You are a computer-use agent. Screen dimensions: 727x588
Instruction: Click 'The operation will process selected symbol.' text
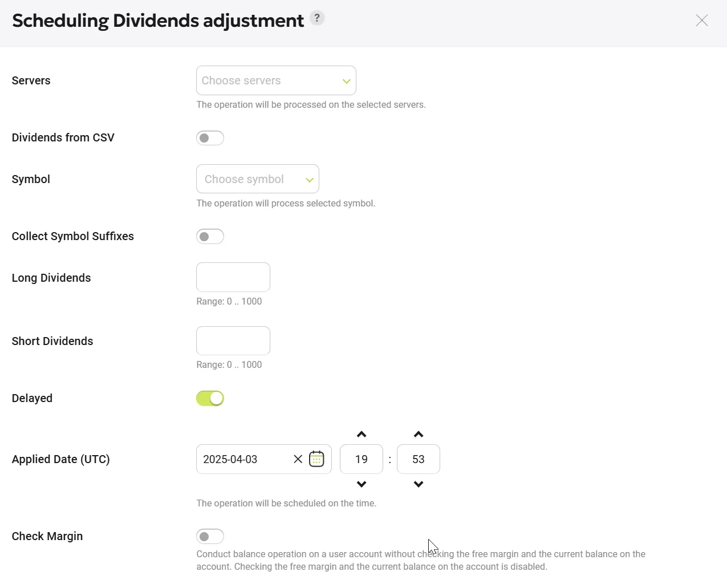pos(286,203)
